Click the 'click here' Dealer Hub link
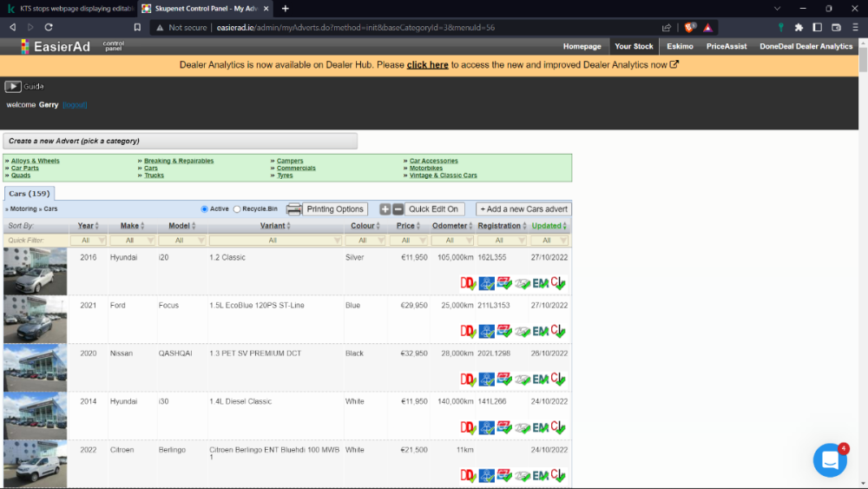Screen dimensions: 868x489 tap(427, 65)
